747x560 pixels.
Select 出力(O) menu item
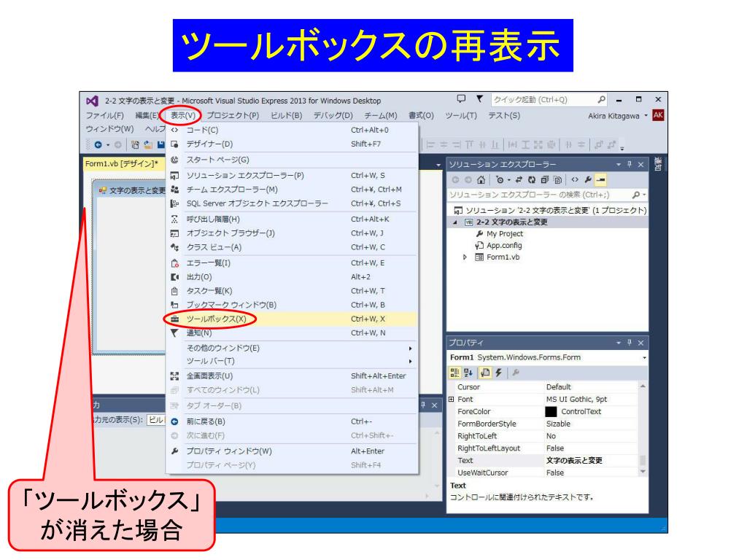[293, 276]
